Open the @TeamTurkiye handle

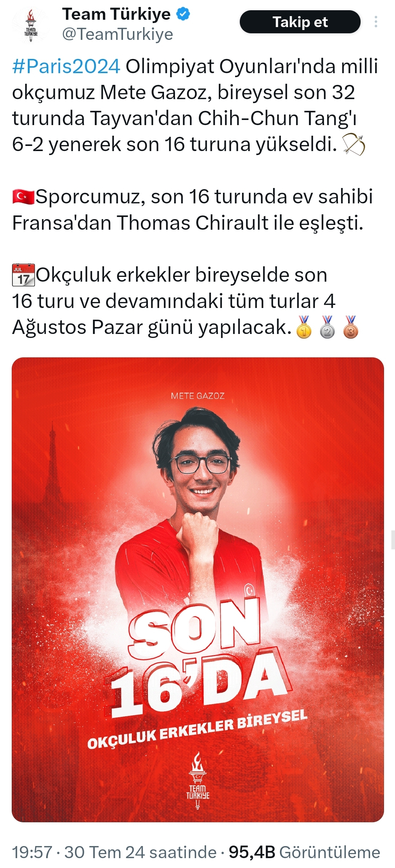(x=118, y=34)
